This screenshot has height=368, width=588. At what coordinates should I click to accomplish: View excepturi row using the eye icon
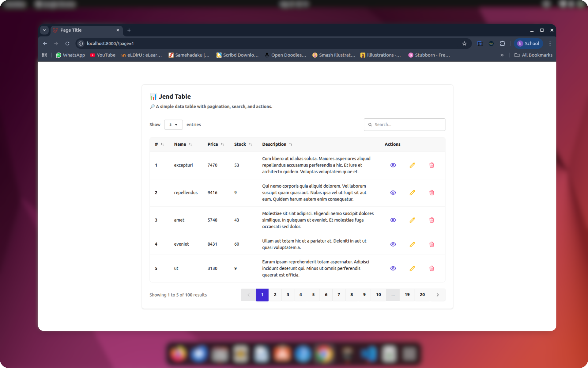[x=393, y=165]
